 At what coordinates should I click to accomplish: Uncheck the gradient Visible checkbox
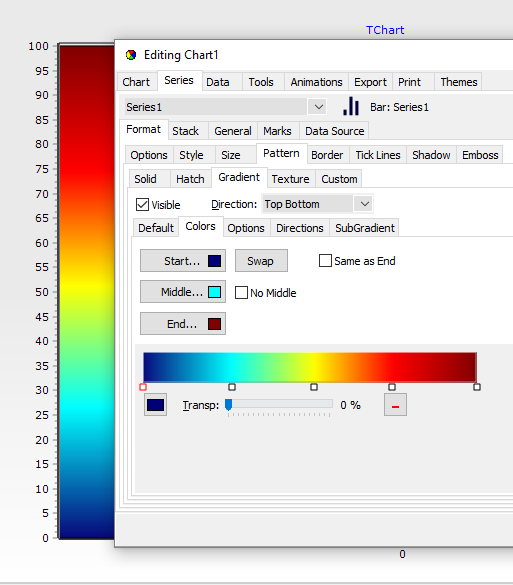(142, 204)
